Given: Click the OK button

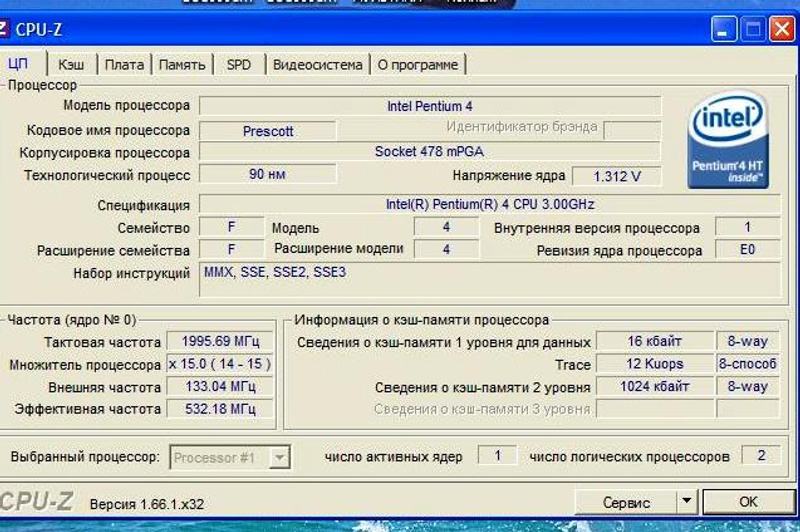Looking at the screenshot, I should coord(748,501).
